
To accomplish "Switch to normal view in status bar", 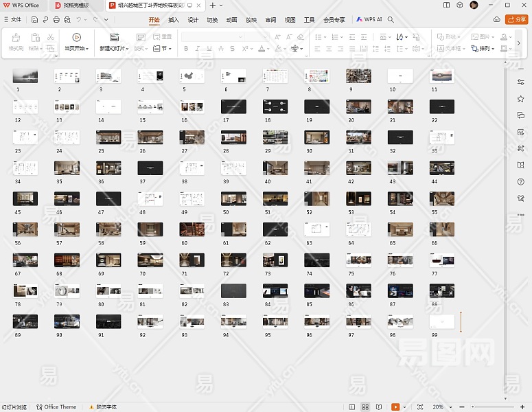I will [x=352, y=407].
